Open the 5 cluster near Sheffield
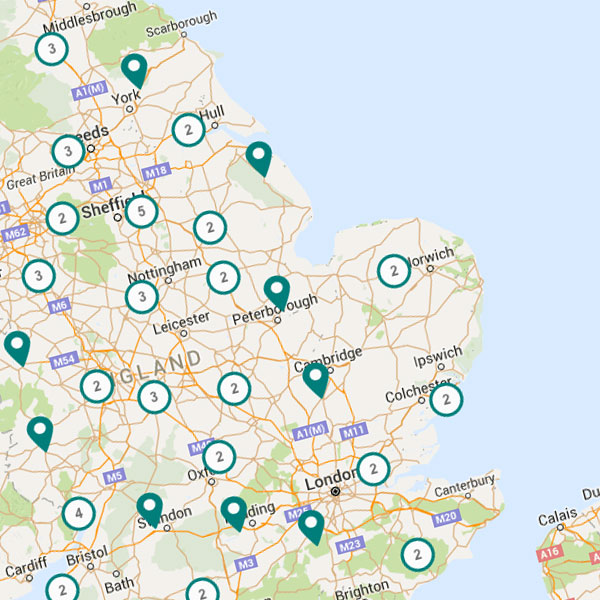Screen dimensions: 600x600 [142, 212]
